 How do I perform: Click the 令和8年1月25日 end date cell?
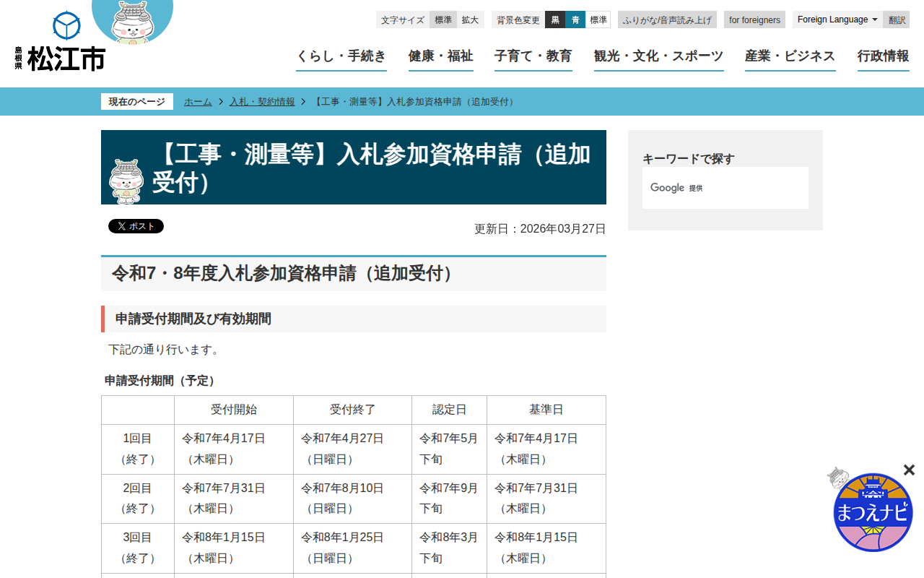coord(353,548)
